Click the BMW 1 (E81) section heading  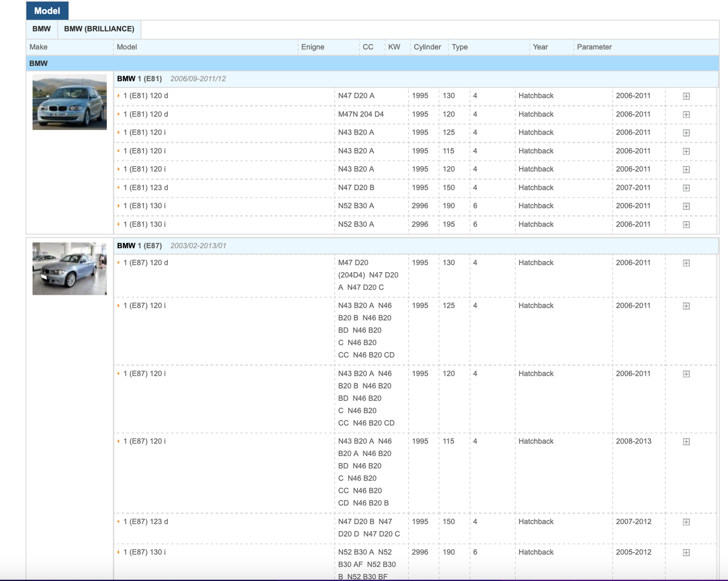click(140, 79)
